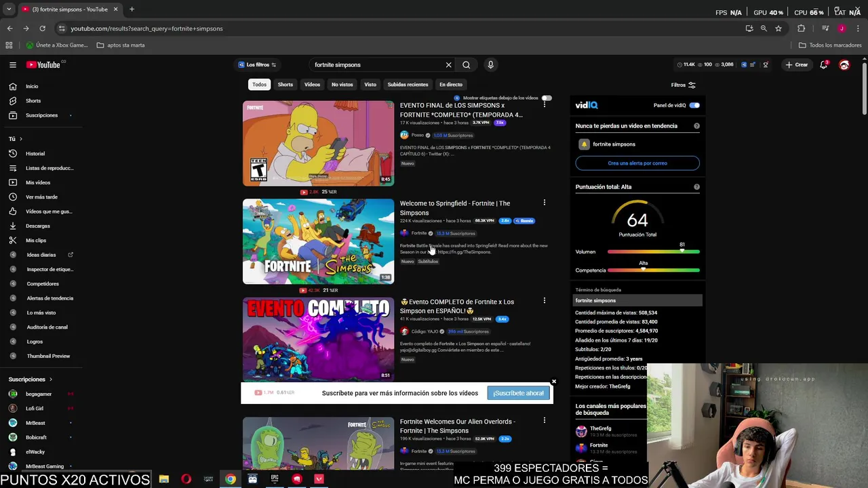Start voice search with microphone
The height and width of the screenshot is (488, 868).
pos(490,65)
